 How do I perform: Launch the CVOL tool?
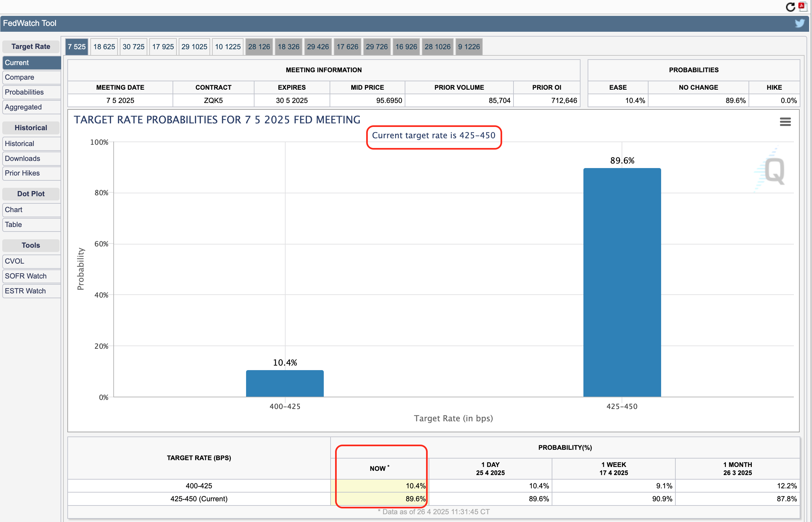click(x=31, y=261)
